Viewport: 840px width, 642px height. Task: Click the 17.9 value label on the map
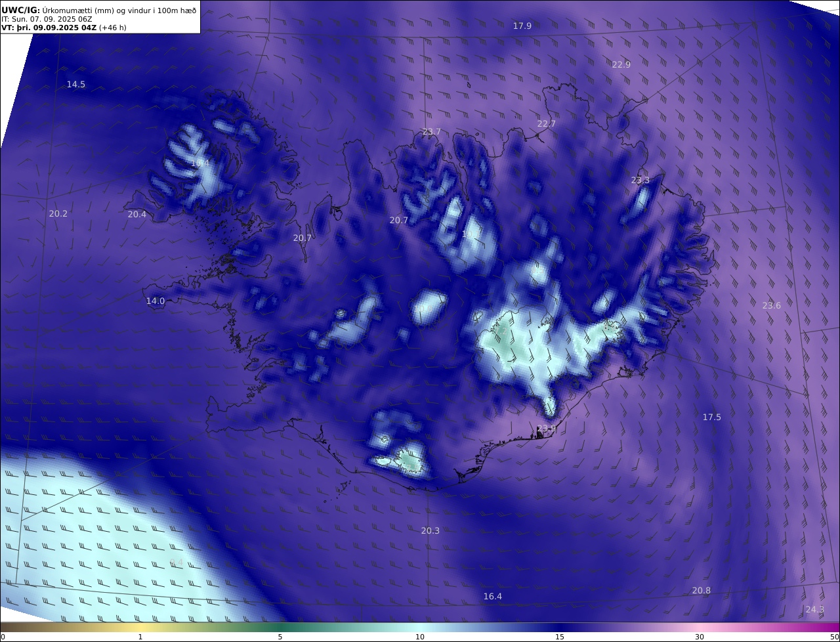pos(522,26)
